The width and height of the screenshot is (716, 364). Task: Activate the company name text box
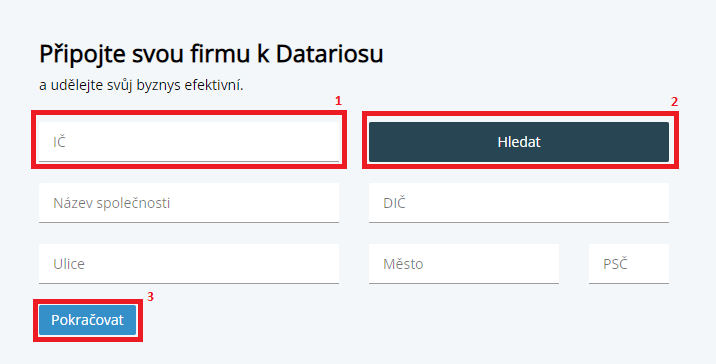click(x=189, y=203)
